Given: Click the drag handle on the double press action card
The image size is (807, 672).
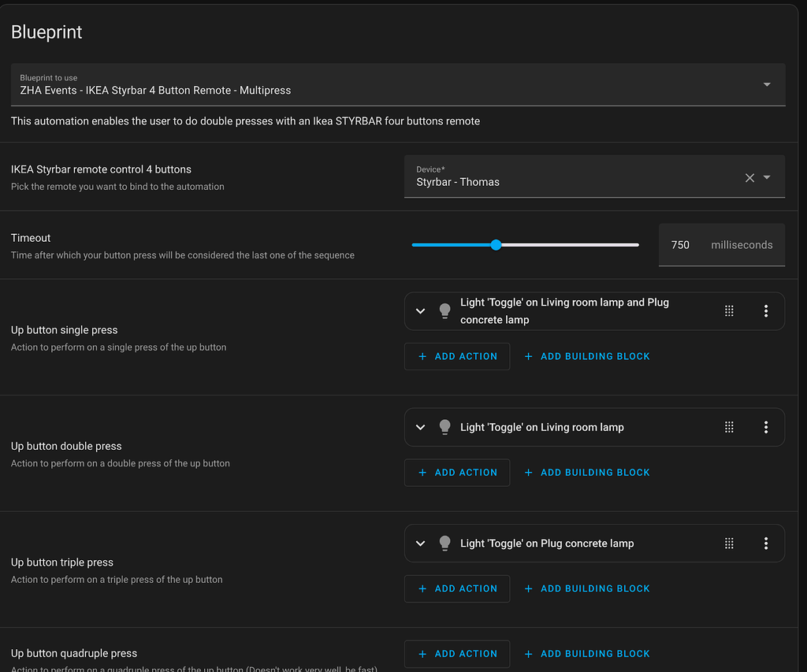Looking at the screenshot, I should click(x=729, y=426).
